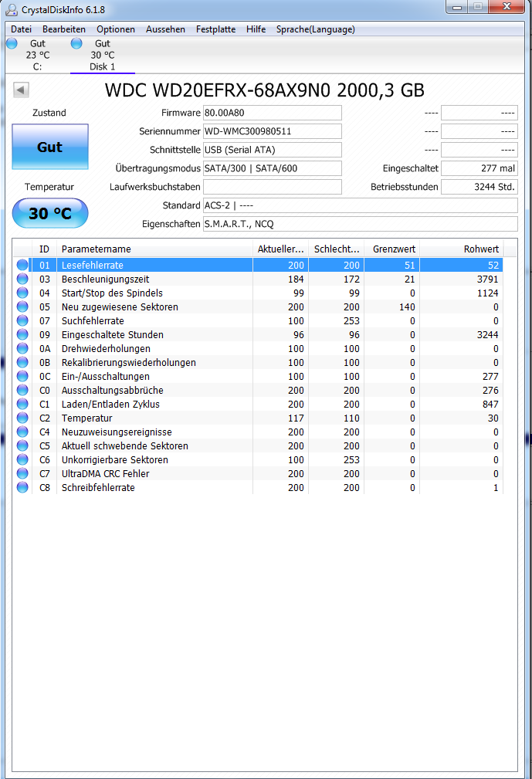
Task: Click the Gut health status button
Action: 50,147
